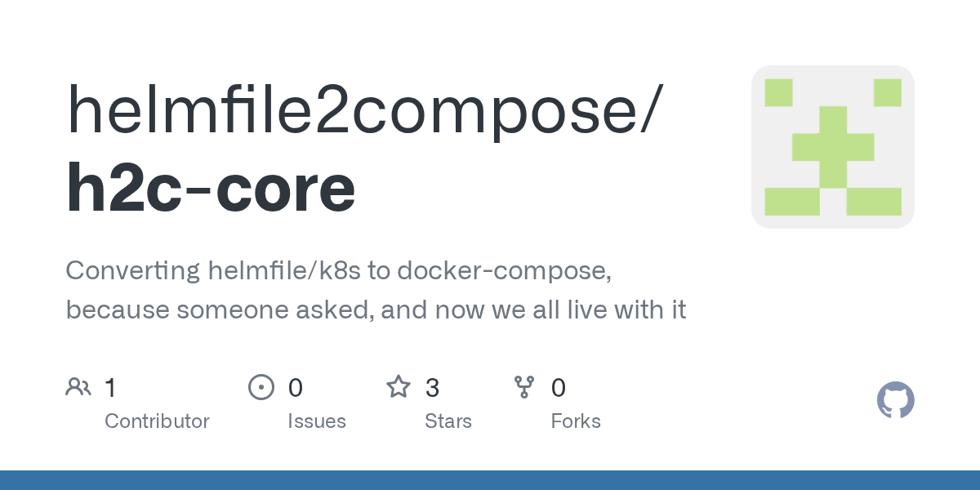Click the Issues circle-dot icon

261,387
